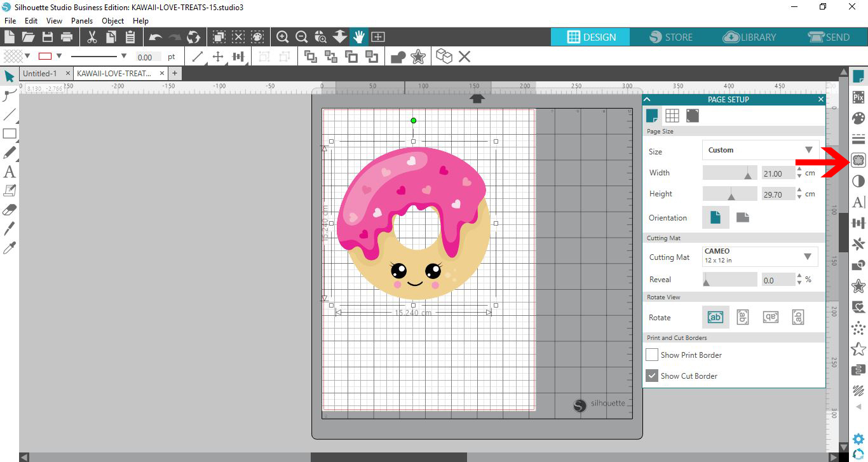Image resolution: width=868 pixels, height=462 pixels.
Task: Go to the LIBRARY section
Action: [x=750, y=37]
